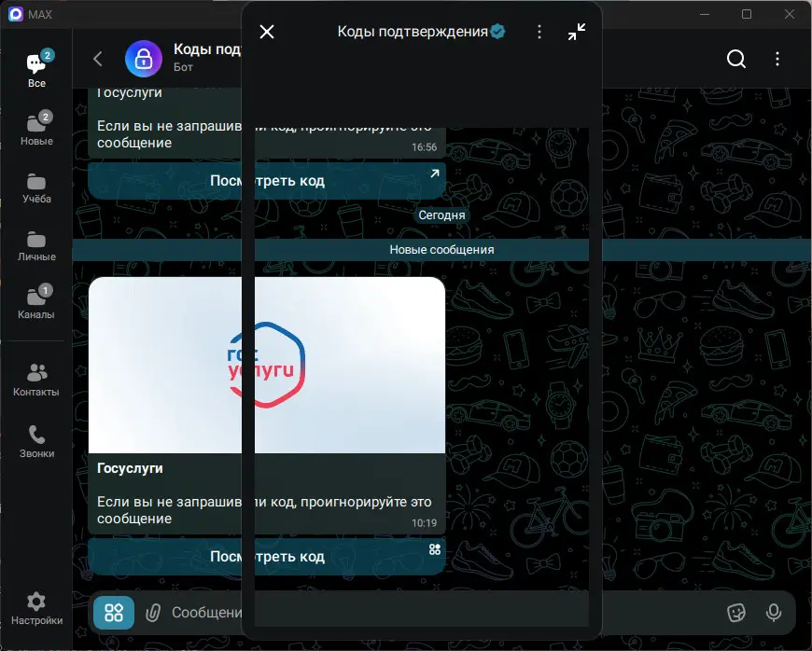The height and width of the screenshot is (651, 812).
Task: Open the chat header three-dot menu
Action: tap(777, 59)
